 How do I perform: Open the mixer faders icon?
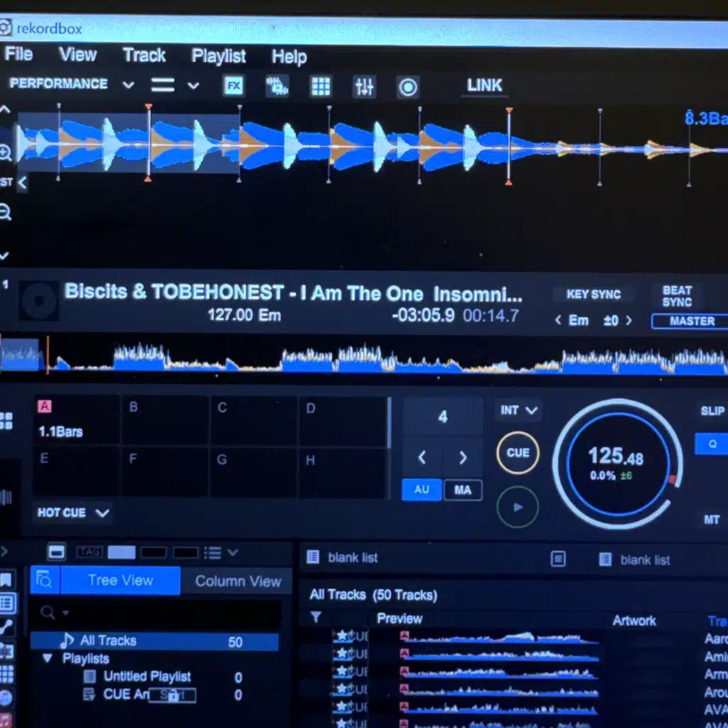[364, 87]
